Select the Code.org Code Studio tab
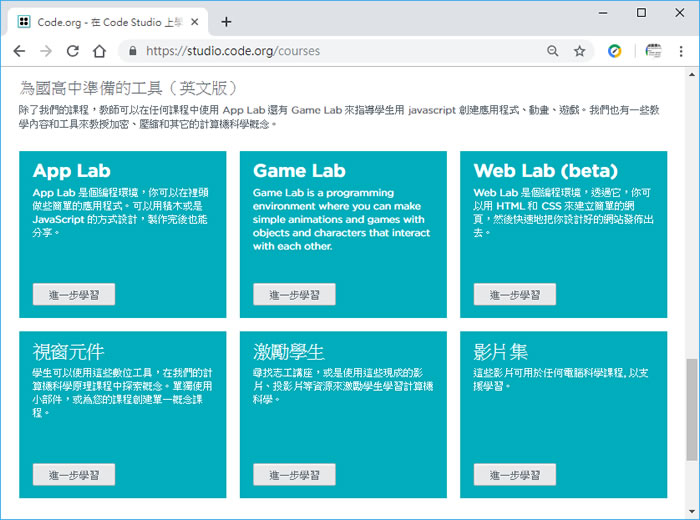This screenshot has height=520, width=700. click(107, 22)
